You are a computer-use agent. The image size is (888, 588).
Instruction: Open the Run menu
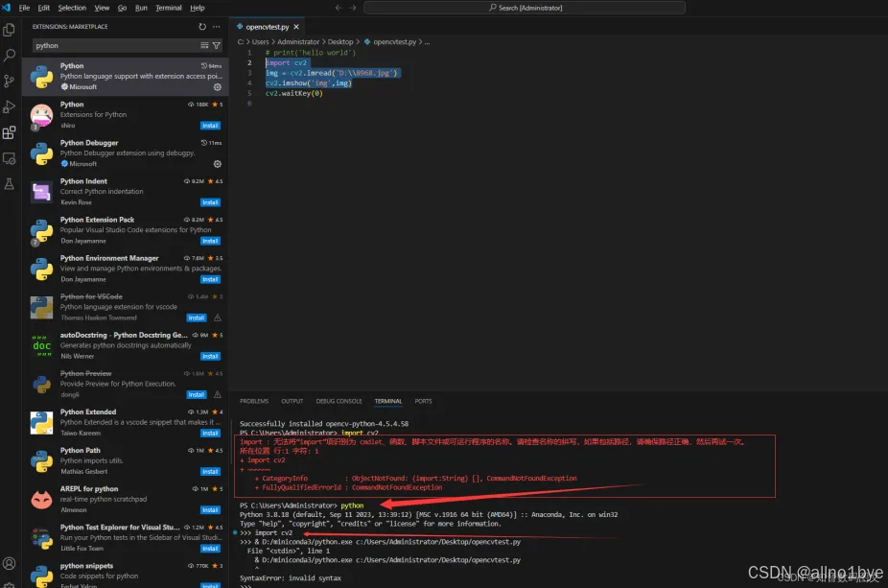[x=141, y=8]
